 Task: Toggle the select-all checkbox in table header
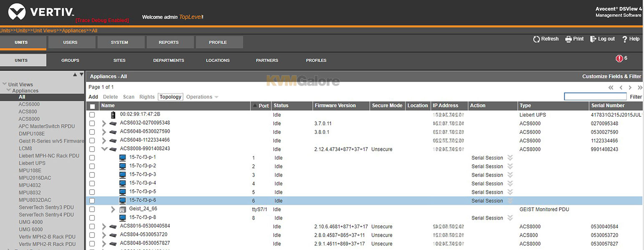[92, 106]
